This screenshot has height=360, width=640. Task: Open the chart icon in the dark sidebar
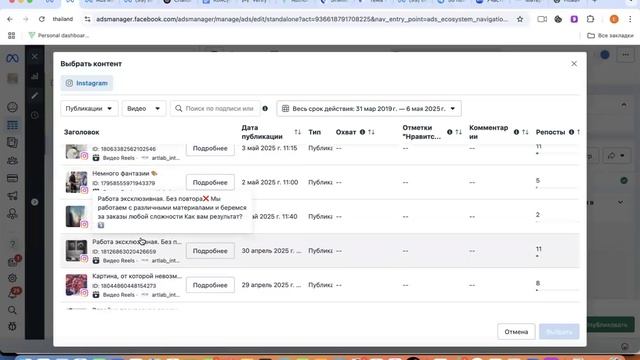click(x=35, y=76)
